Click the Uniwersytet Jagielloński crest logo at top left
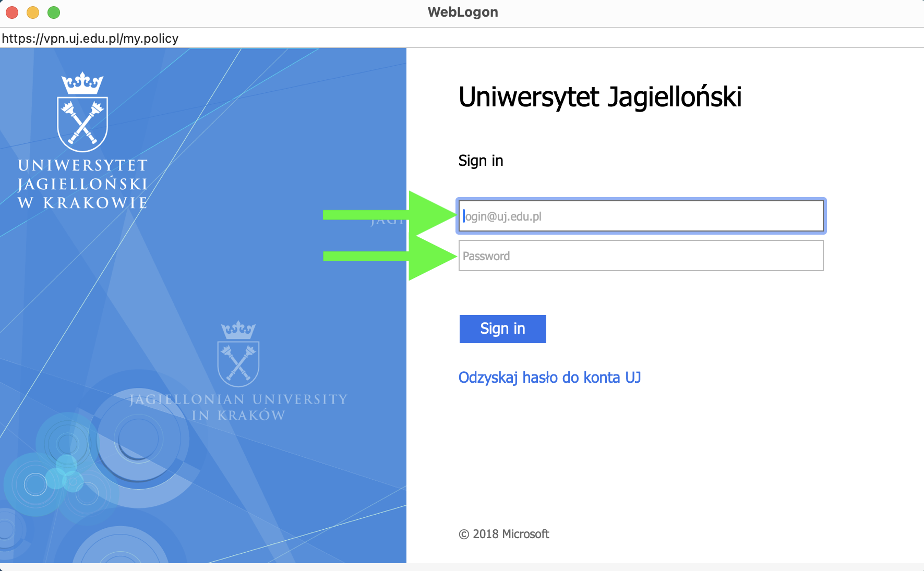Image resolution: width=924 pixels, height=571 pixels. (x=82, y=112)
